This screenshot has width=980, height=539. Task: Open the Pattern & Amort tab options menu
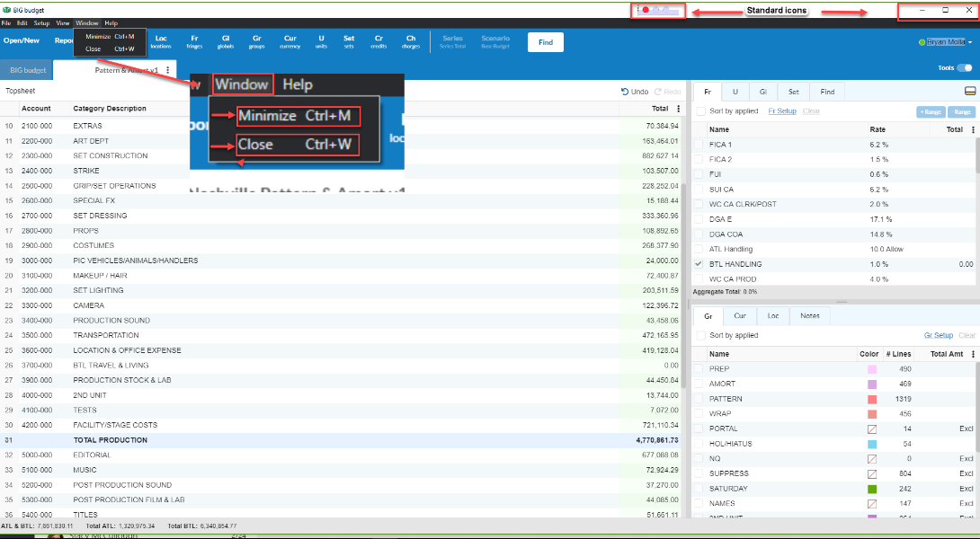click(x=167, y=71)
